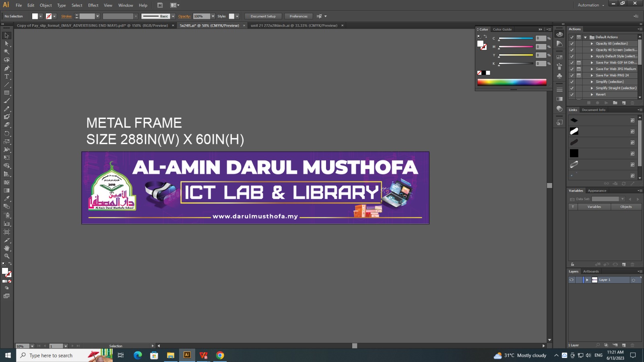644x362 pixels.
Task: Open the zoom level dropdown at bottom left
Action: [32, 346]
